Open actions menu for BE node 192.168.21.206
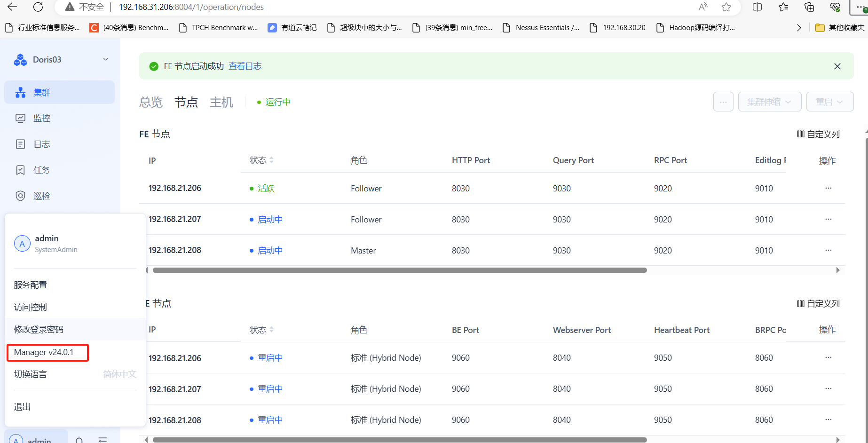 pyautogui.click(x=829, y=357)
